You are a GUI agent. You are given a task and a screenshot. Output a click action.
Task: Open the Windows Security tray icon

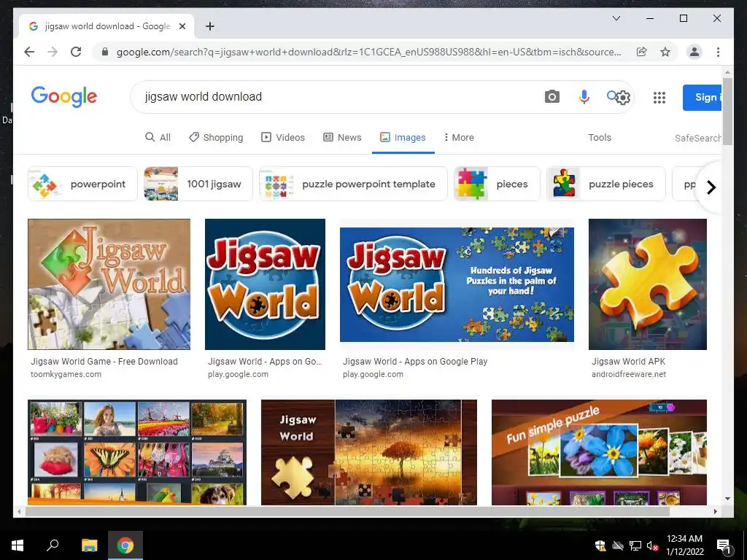(600, 545)
